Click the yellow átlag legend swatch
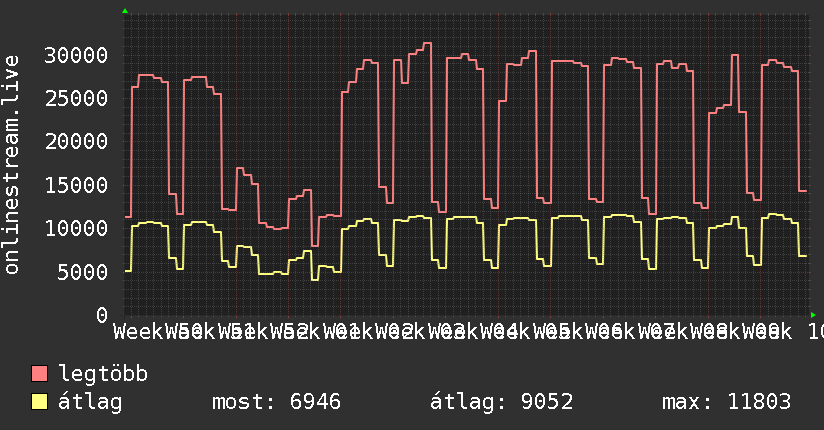 [39, 402]
